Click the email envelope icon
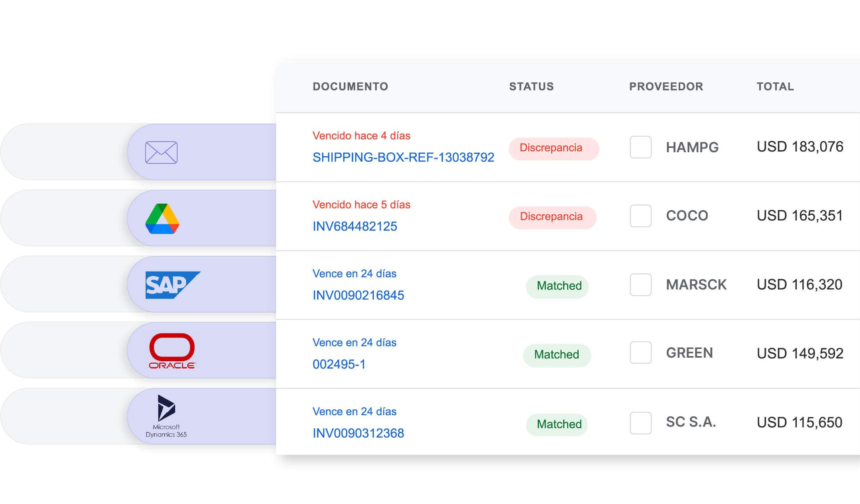The image size is (860, 504). (161, 152)
